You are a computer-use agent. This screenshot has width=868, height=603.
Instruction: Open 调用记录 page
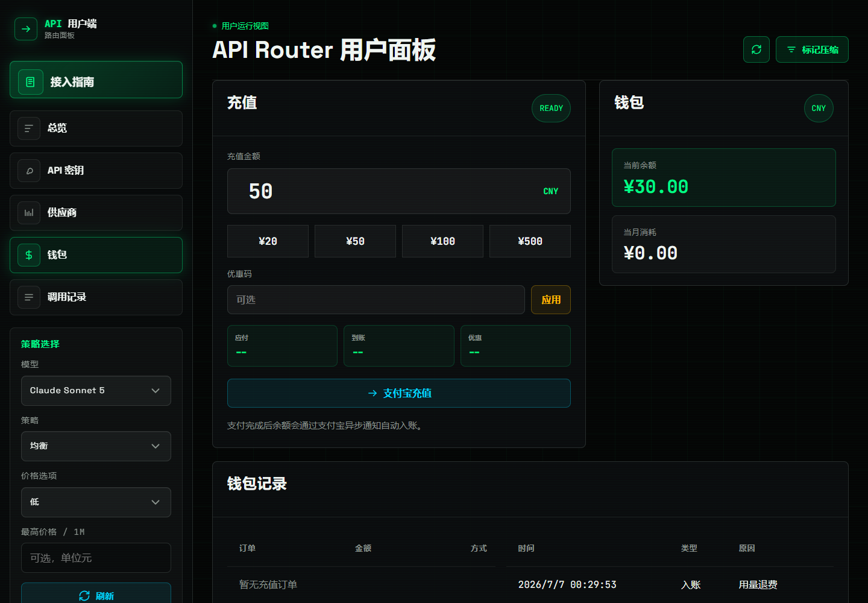point(96,297)
